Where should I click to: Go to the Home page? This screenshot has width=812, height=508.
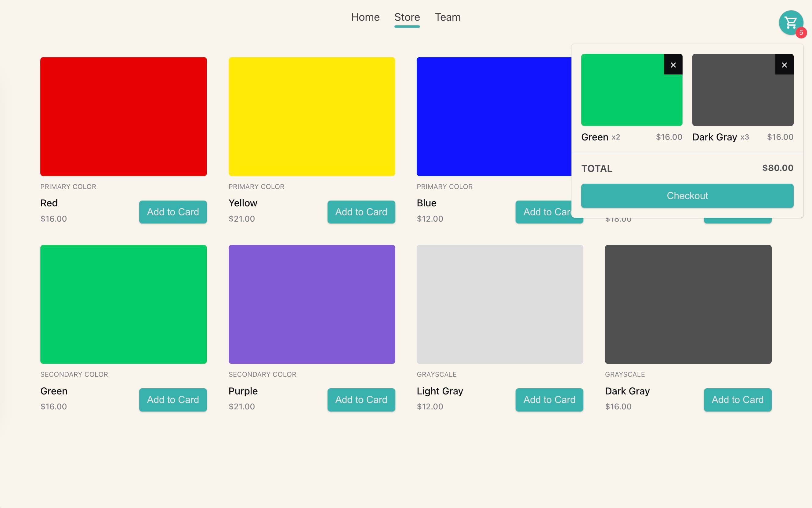click(x=365, y=17)
